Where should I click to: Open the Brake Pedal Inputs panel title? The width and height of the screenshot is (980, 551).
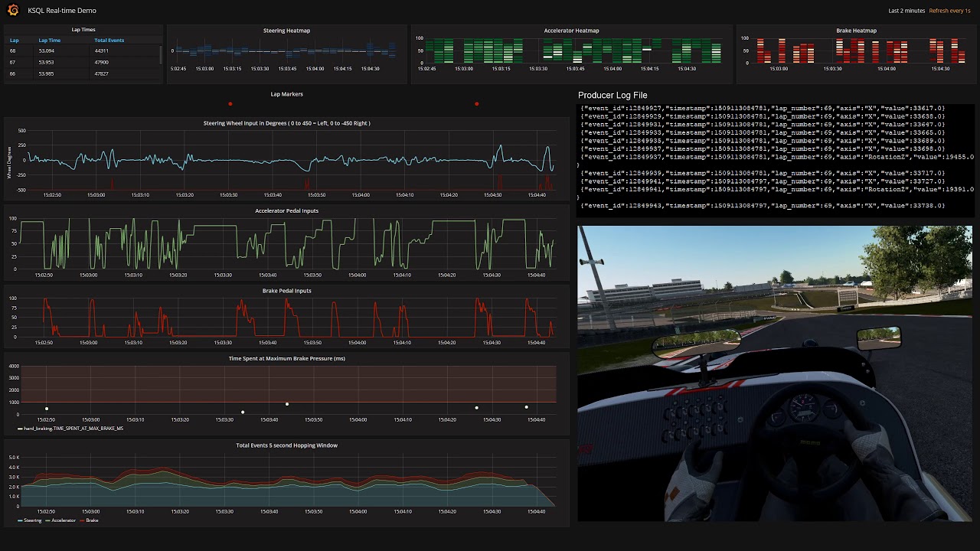click(287, 291)
